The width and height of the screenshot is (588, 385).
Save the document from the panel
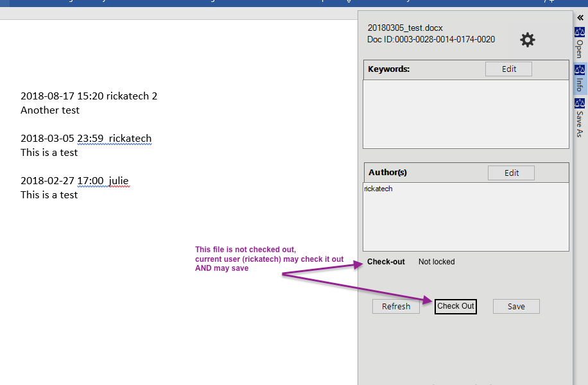pos(516,306)
